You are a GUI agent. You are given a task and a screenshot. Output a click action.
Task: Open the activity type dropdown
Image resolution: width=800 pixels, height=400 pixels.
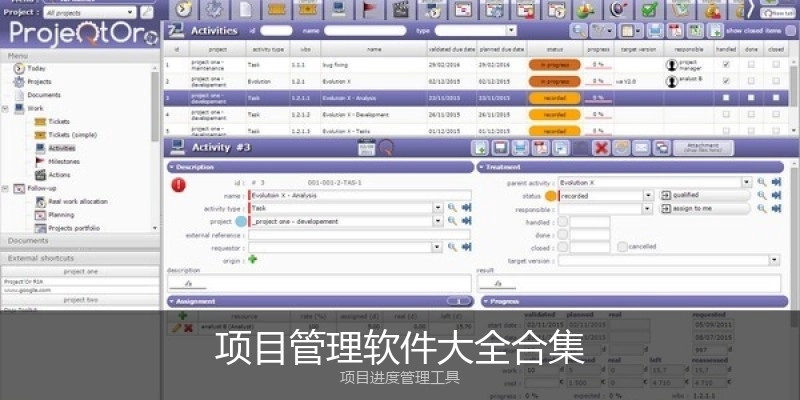pos(438,208)
